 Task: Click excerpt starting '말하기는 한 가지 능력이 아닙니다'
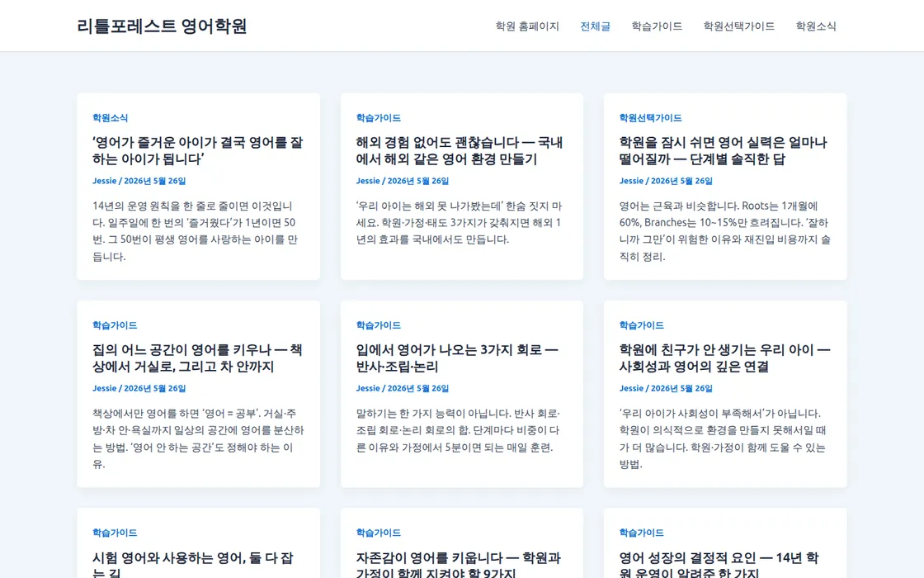458,430
